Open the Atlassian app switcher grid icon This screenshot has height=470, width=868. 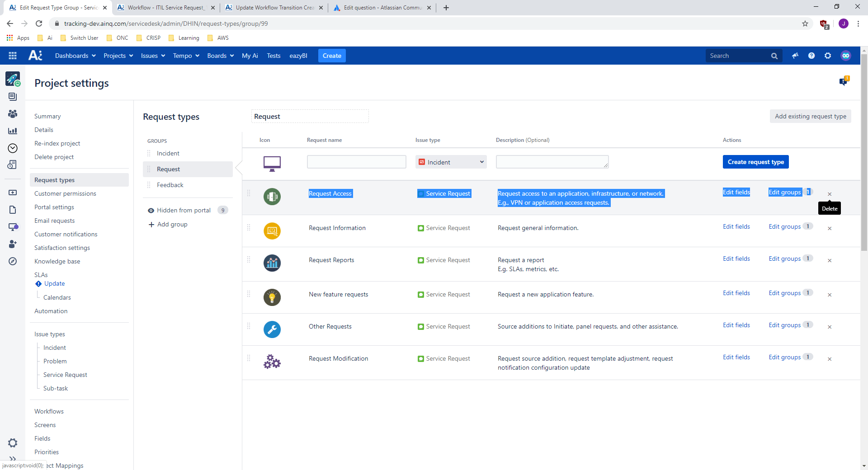12,55
